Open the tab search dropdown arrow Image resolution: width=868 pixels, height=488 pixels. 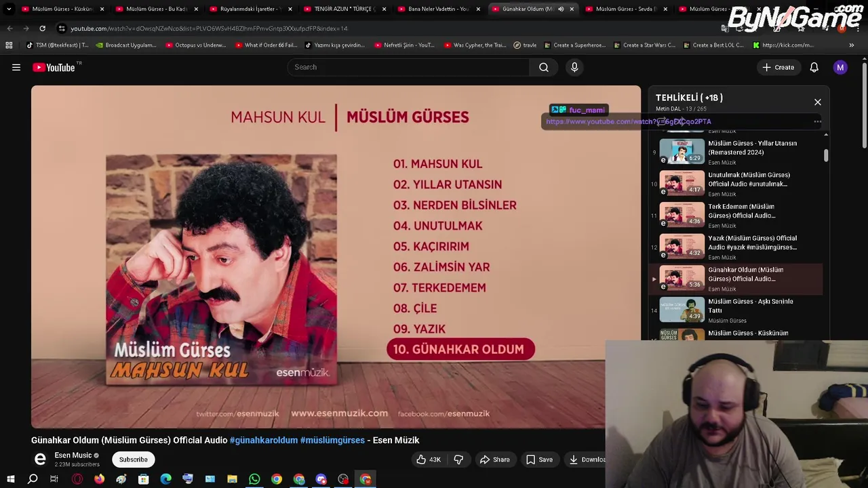click(x=9, y=9)
